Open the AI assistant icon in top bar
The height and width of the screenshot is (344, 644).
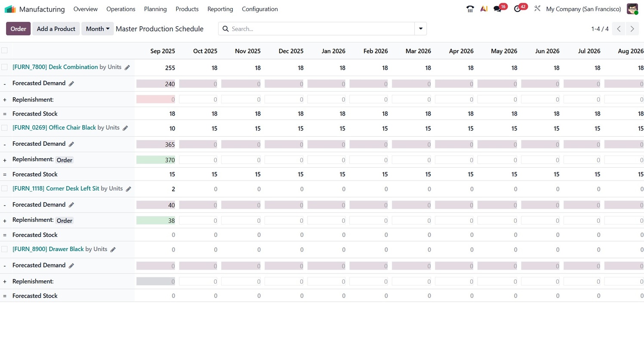pyautogui.click(x=484, y=9)
